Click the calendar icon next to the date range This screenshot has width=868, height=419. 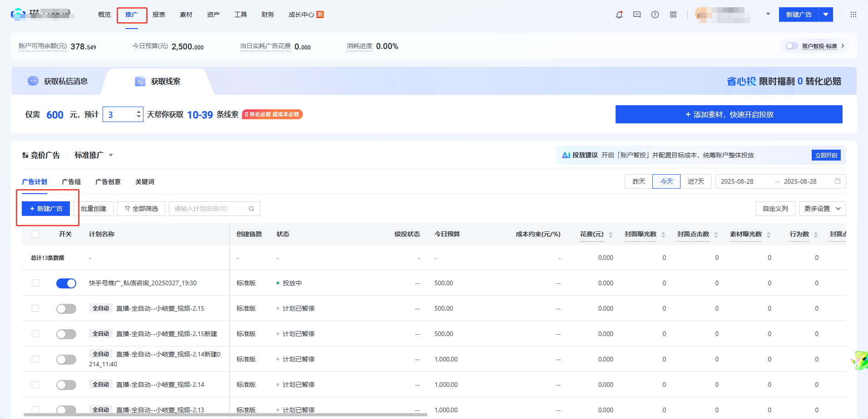point(838,181)
